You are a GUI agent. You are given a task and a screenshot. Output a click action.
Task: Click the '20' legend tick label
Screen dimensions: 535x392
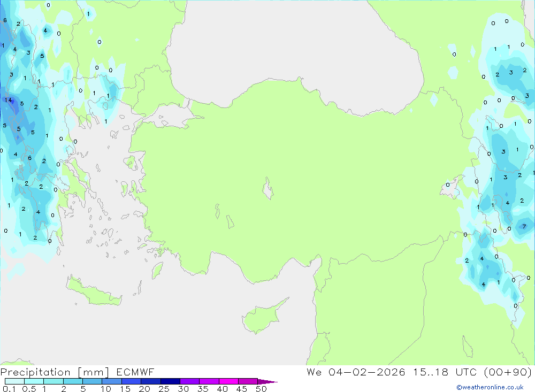(x=144, y=389)
